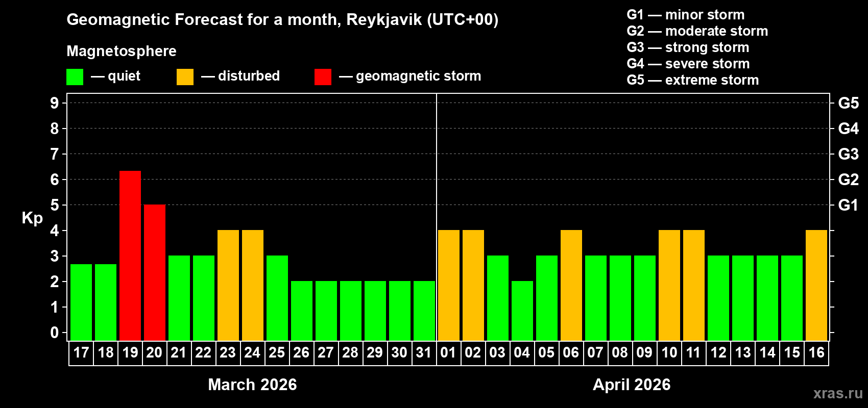Click the Kp value 0 tick label
This screenshot has height=408, width=868.
click(x=55, y=333)
